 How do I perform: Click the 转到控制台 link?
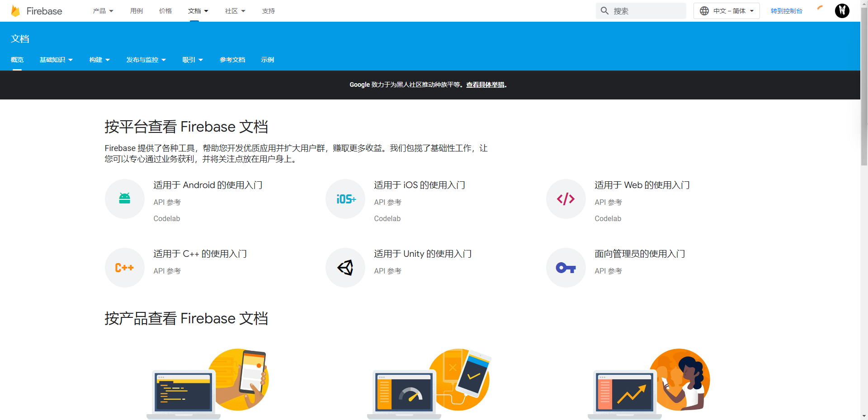787,11
